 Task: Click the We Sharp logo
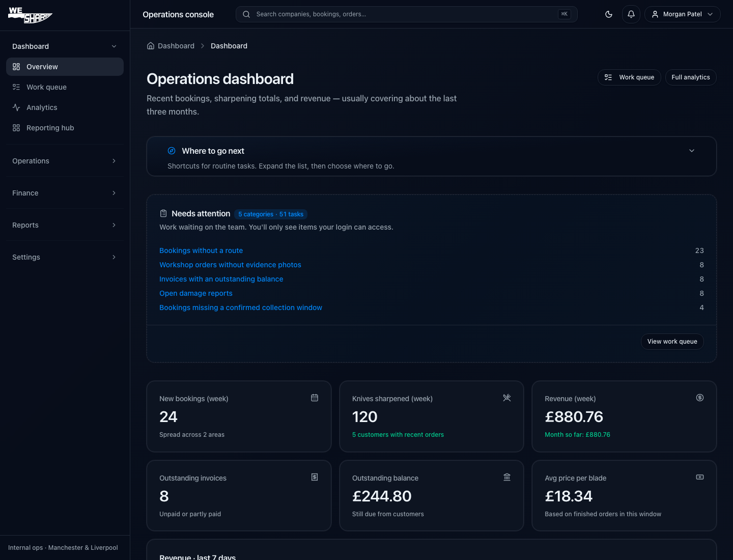[31, 15]
